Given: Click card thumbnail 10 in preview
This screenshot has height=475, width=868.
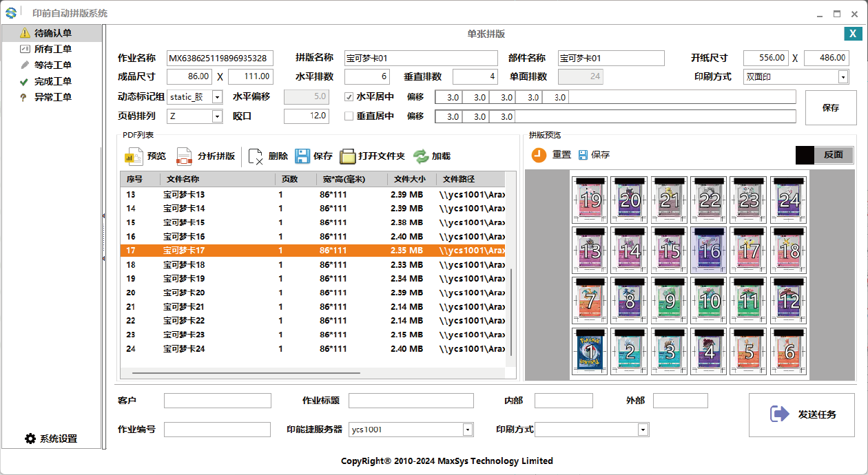Looking at the screenshot, I should tap(710, 300).
